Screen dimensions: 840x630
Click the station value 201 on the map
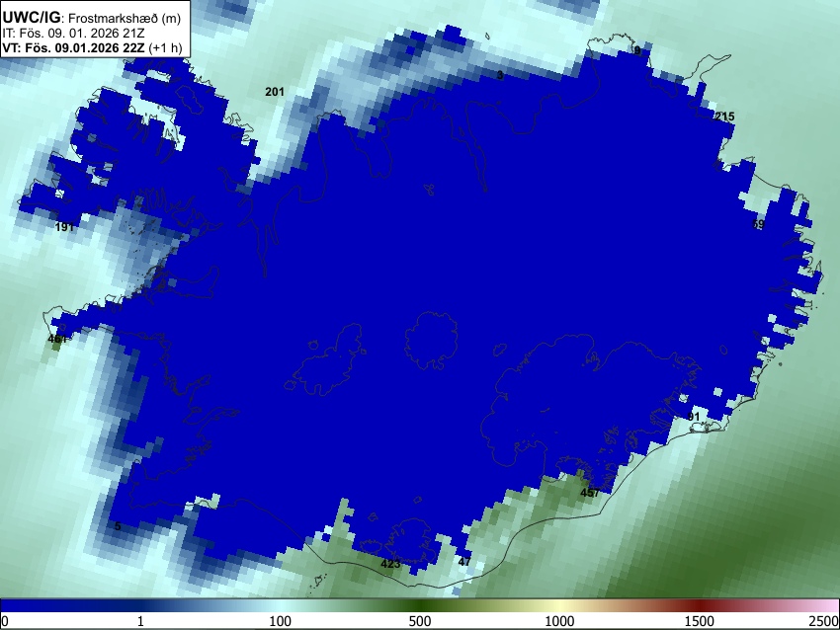(275, 92)
